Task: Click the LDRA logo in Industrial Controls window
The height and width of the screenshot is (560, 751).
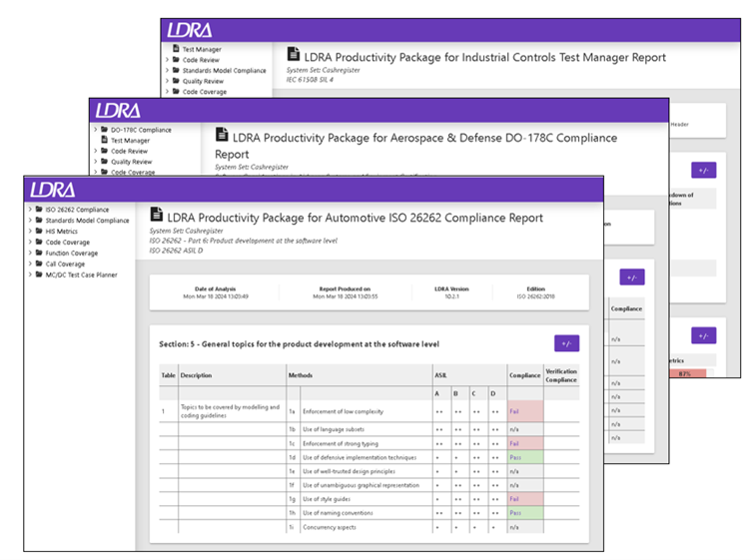Action: click(x=189, y=30)
